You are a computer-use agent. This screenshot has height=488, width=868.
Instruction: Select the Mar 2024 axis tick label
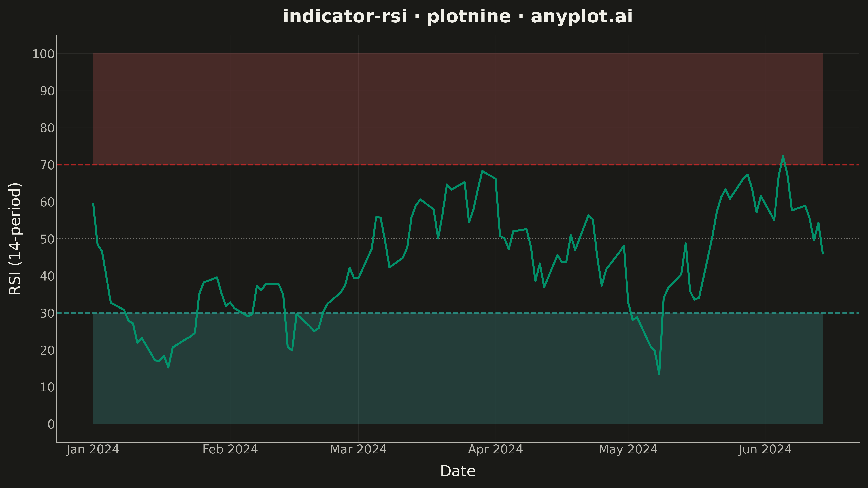358,449
